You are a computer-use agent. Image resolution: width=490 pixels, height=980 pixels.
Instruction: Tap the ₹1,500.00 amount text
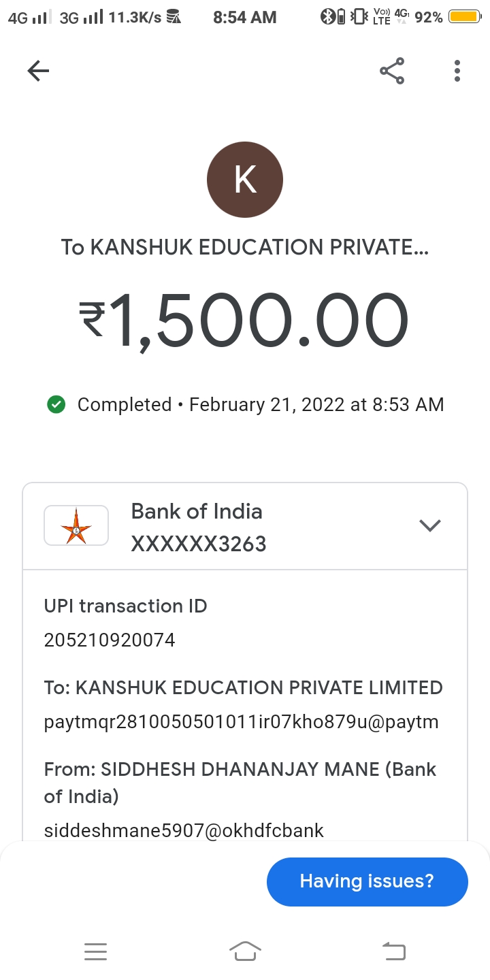point(245,320)
